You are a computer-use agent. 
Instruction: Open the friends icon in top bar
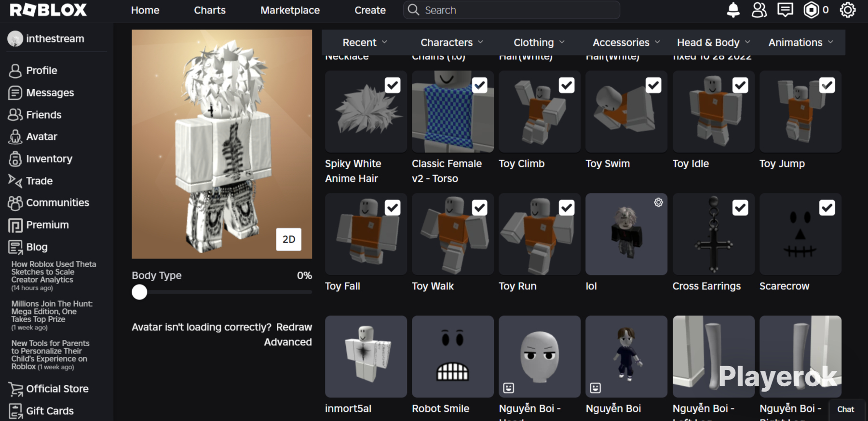click(759, 10)
